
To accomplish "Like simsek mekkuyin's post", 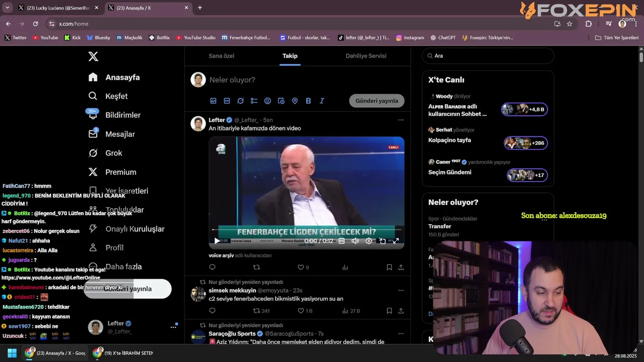I will [x=301, y=311].
